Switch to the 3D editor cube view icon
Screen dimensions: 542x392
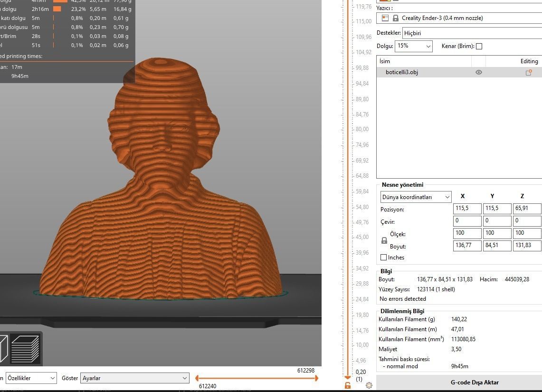[3, 349]
